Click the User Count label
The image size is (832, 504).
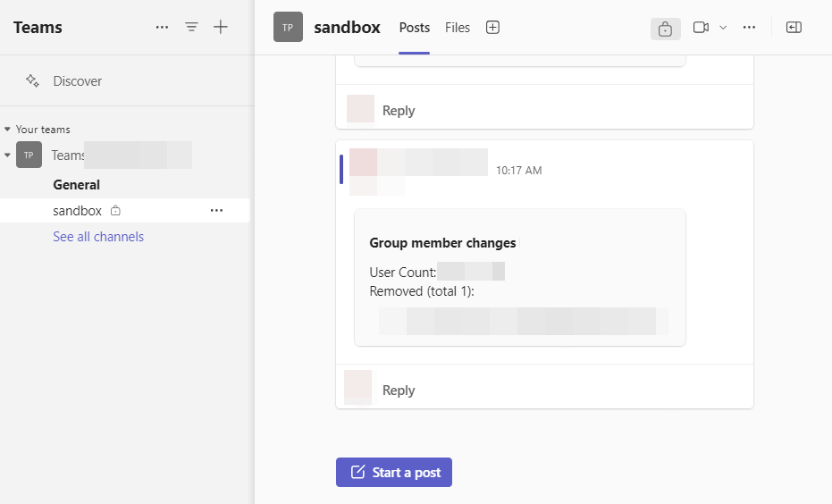(403, 273)
